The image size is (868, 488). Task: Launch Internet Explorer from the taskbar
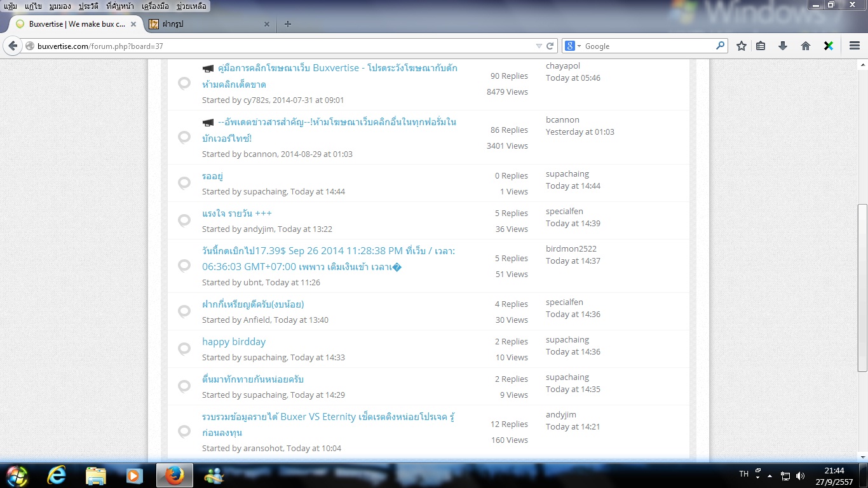[x=57, y=475]
